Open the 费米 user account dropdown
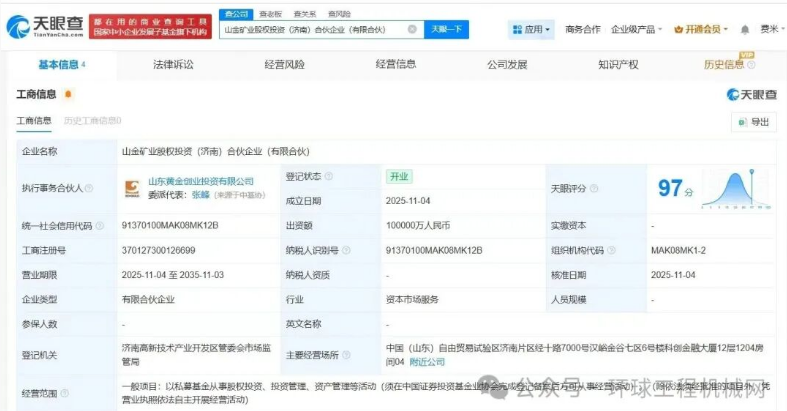Screen dimensions: 787x411 click(x=768, y=30)
